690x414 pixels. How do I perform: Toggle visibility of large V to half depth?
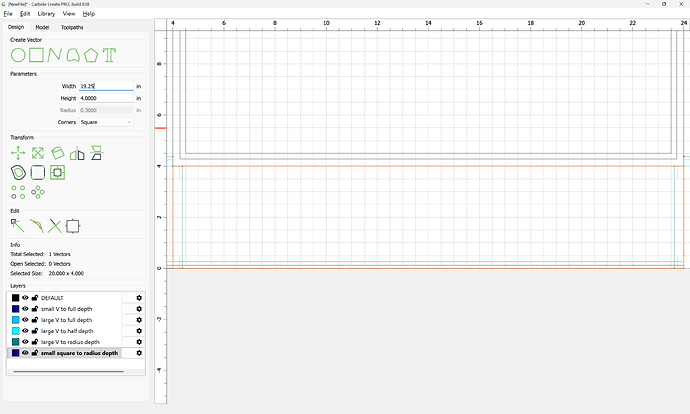(26, 331)
